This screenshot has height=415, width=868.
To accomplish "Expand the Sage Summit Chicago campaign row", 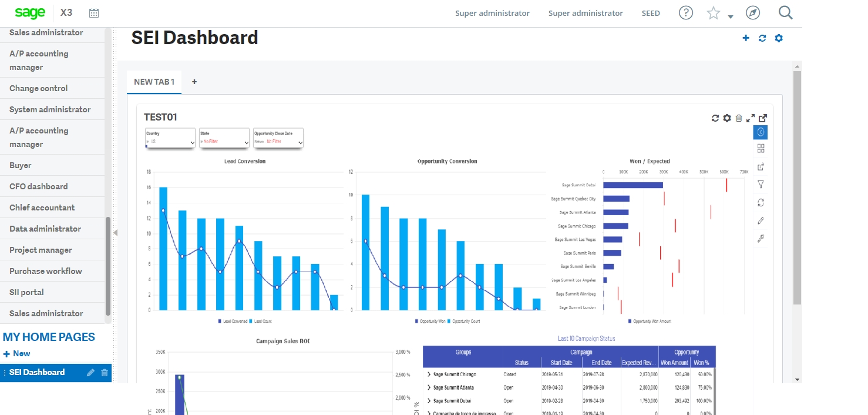I will coord(428,374).
